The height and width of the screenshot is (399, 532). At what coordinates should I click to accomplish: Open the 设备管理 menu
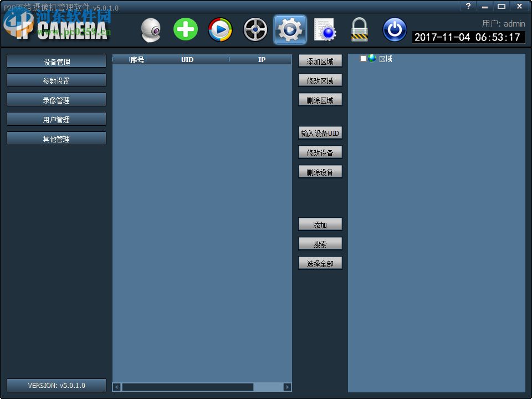57,62
